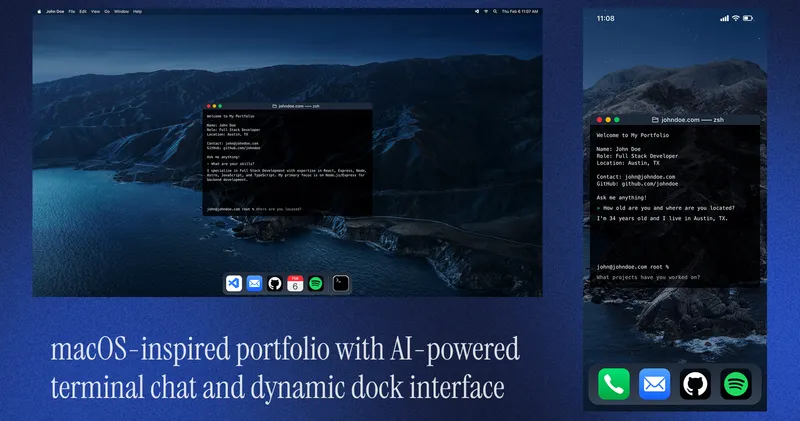Click the date and time in the menu bar

[x=521, y=11]
